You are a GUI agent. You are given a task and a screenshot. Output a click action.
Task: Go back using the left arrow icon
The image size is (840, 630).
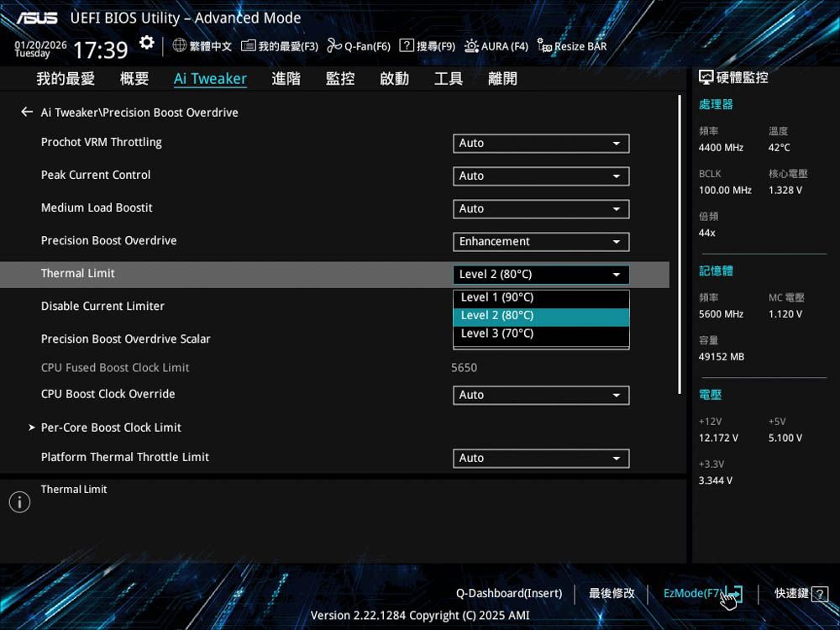click(27, 112)
